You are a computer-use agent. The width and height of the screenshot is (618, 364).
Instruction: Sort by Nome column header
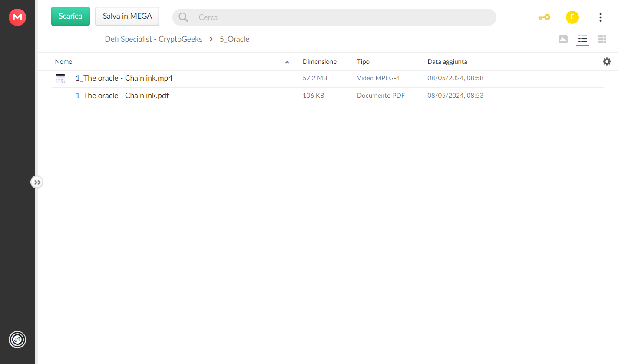63,62
